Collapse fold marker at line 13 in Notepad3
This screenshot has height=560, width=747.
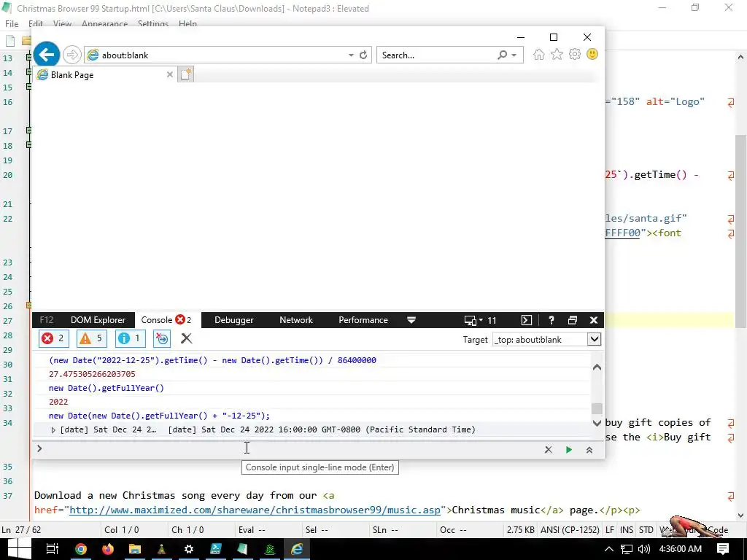click(x=28, y=57)
